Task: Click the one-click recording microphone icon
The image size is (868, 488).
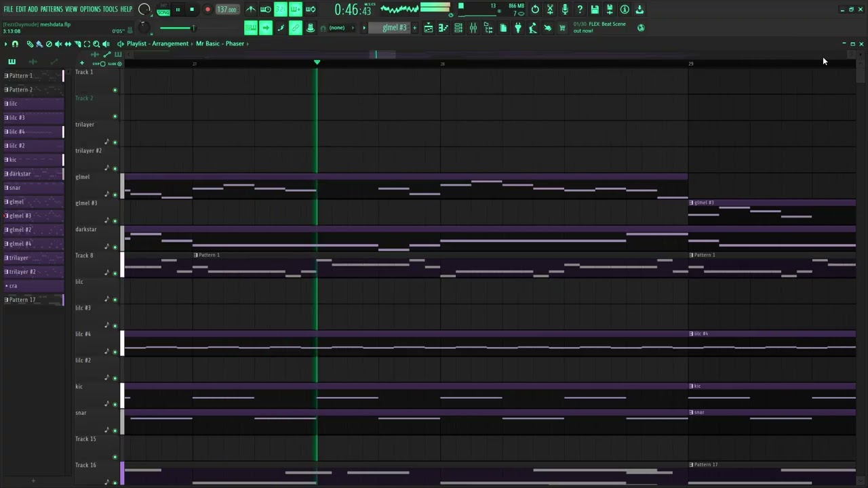Action: pyautogui.click(x=565, y=9)
